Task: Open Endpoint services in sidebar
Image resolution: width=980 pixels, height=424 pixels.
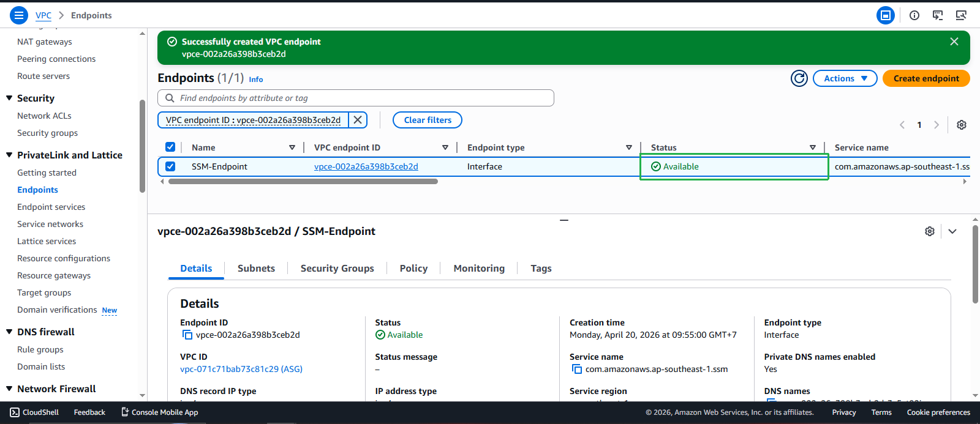Action: coord(51,207)
